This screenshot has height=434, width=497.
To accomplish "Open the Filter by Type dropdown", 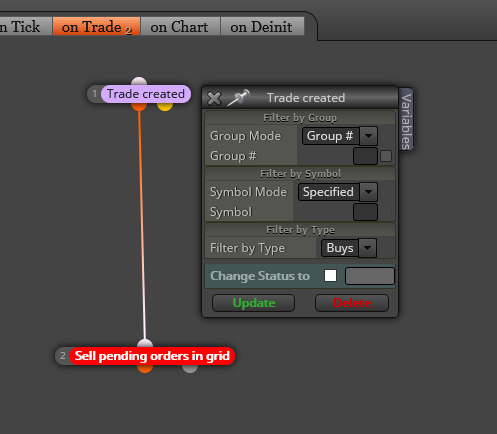I will (367, 248).
